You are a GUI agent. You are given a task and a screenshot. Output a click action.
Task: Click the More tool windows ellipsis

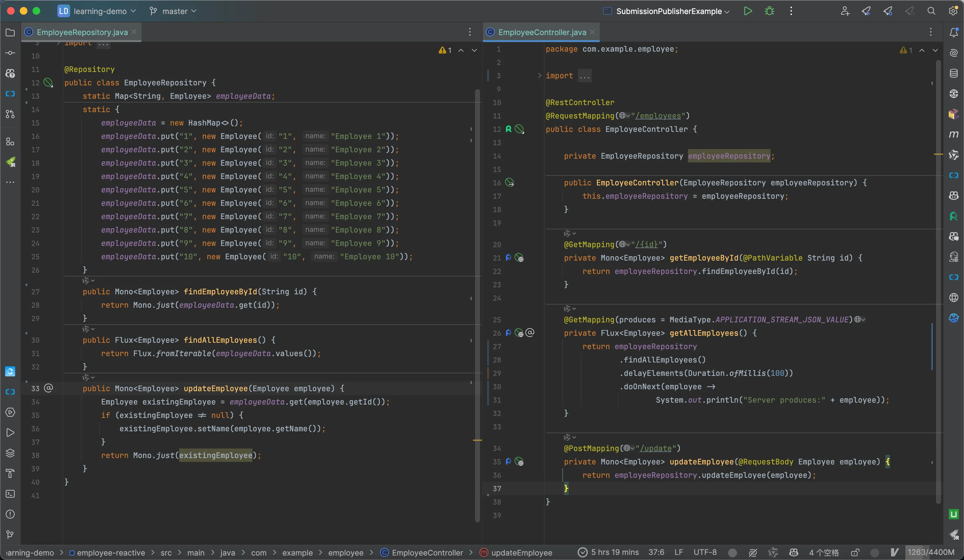(10, 182)
